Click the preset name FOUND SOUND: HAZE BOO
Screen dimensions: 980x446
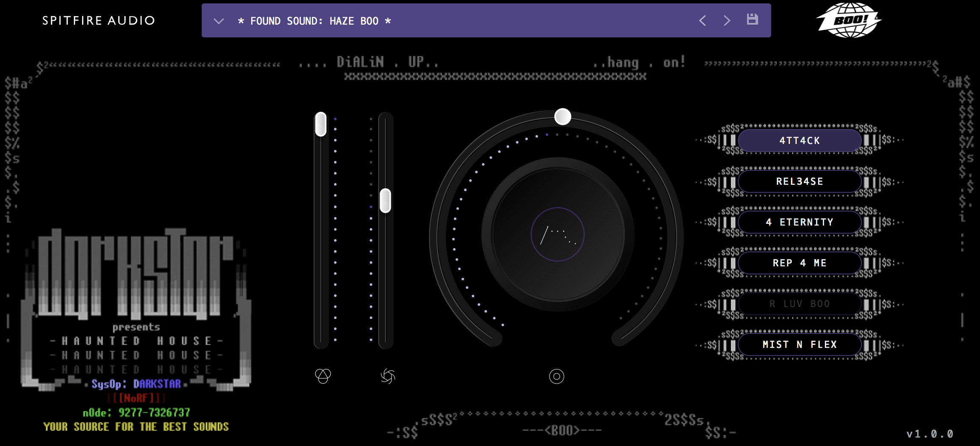tap(314, 21)
